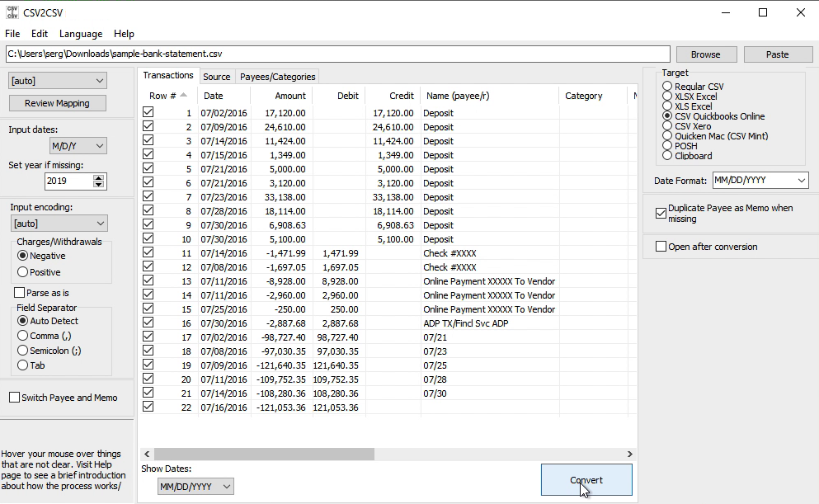Click the Browse button
Viewport: 819px width, 504px height.
(706, 54)
